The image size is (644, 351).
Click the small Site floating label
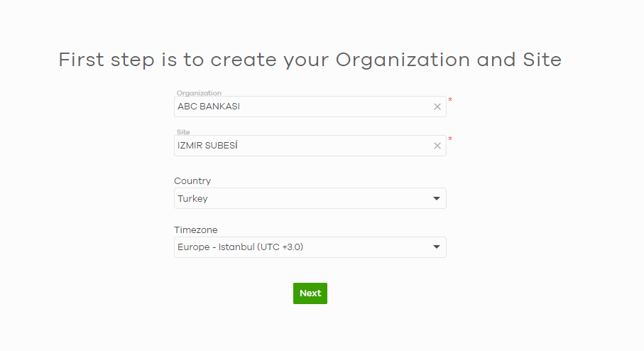(183, 132)
